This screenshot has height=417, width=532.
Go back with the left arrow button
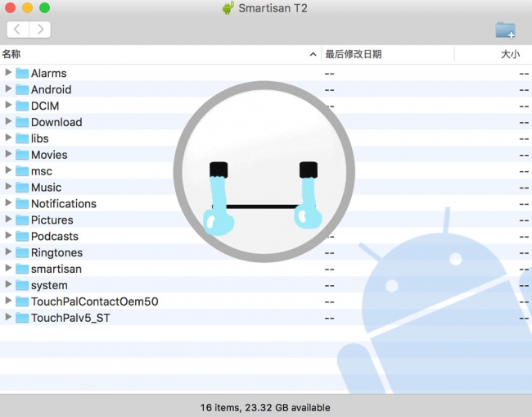(x=18, y=29)
